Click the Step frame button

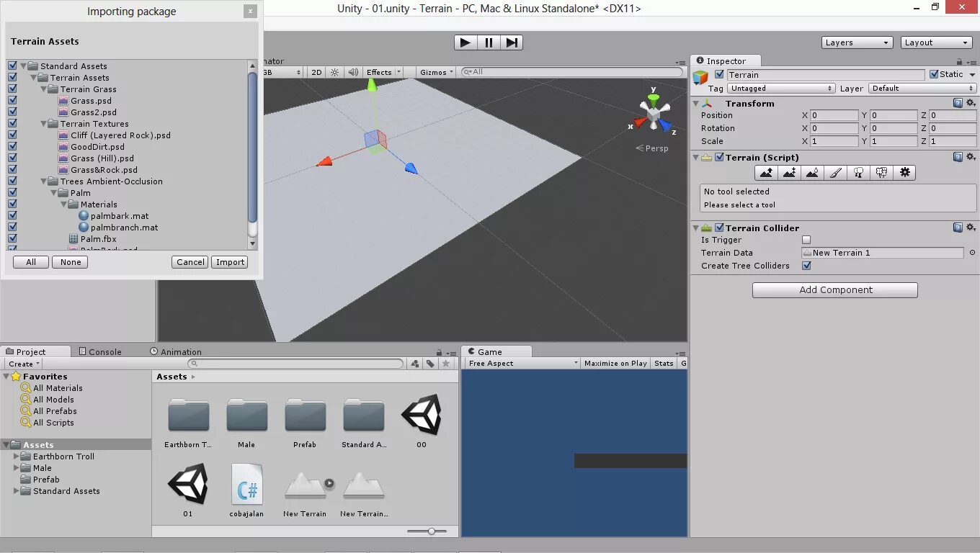(512, 42)
